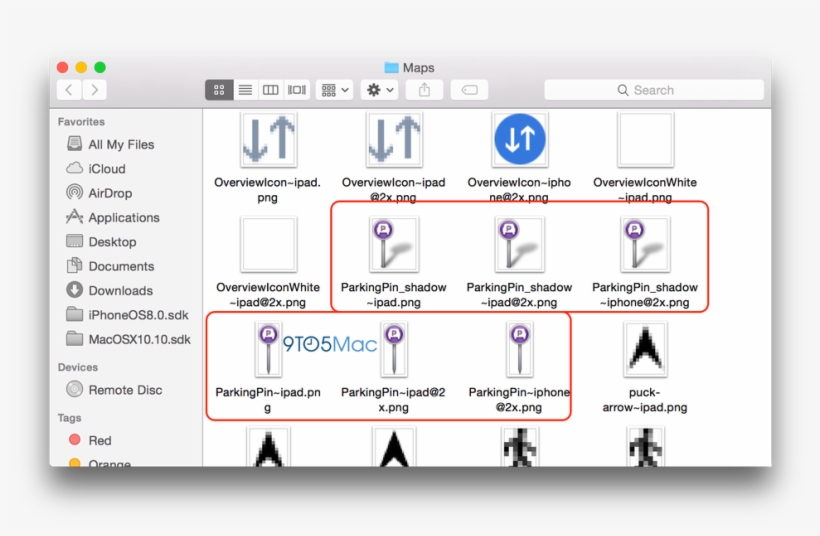
Task: Click the filename puck-arrow~ipad.png
Action: pyautogui.click(x=645, y=400)
